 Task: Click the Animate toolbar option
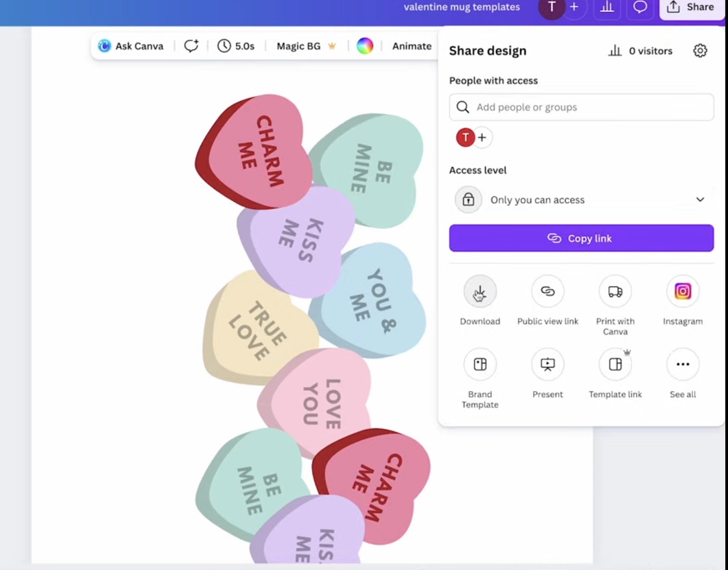[411, 46]
